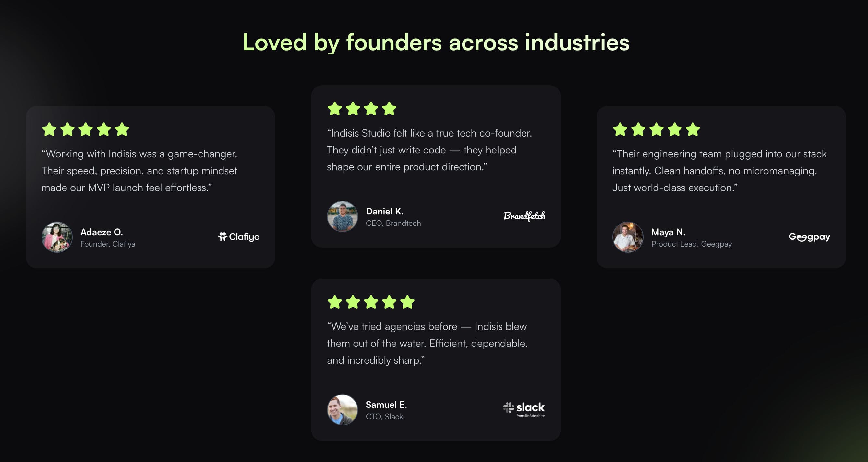Click the Brandfetch logo

point(524,216)
